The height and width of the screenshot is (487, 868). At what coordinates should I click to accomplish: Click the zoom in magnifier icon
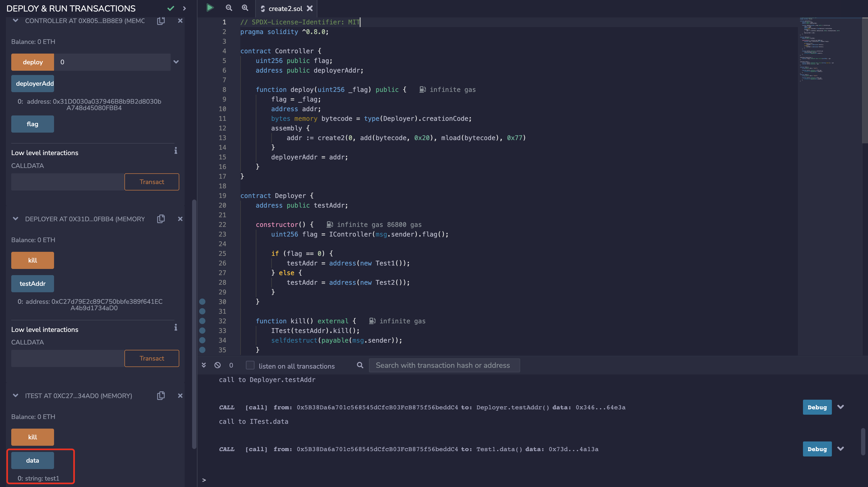tap(245, 8)
